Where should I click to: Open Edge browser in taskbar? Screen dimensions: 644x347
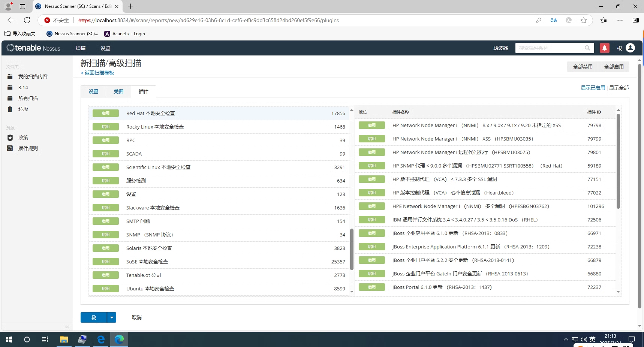click(119, 340)
